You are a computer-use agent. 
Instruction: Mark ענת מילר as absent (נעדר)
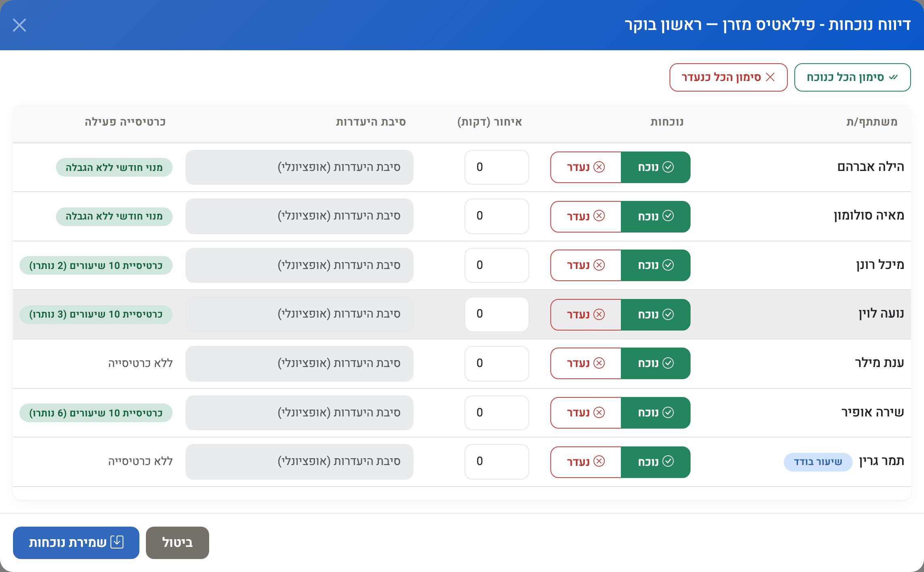point(586,363)
